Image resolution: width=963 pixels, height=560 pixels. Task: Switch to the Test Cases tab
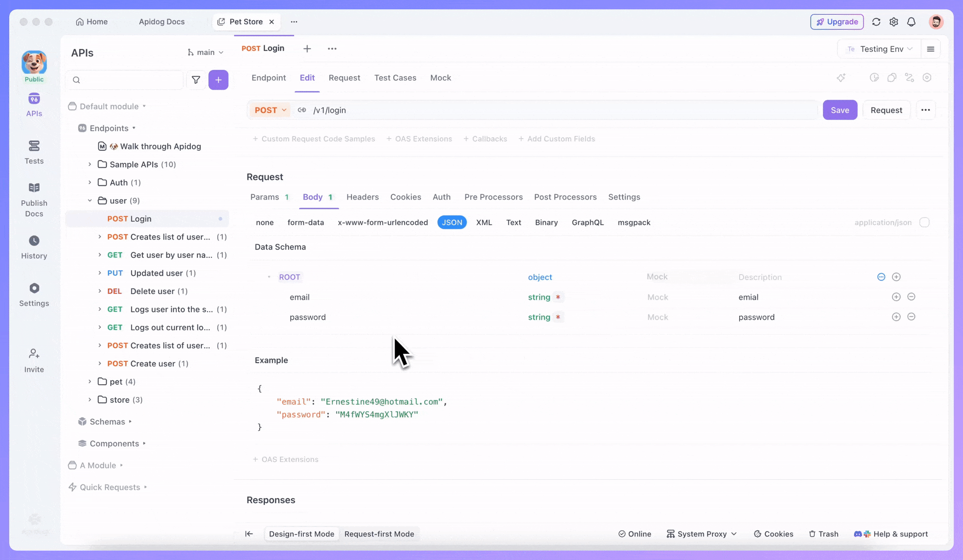395,78
